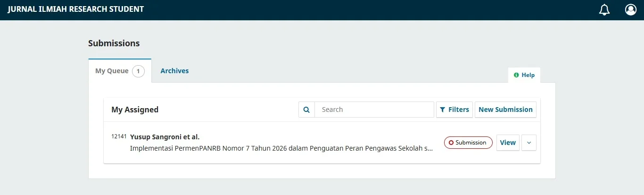Open the user profile icon
Image resolution: width=644 pixels, height=195 pixels.
(631, 10)
